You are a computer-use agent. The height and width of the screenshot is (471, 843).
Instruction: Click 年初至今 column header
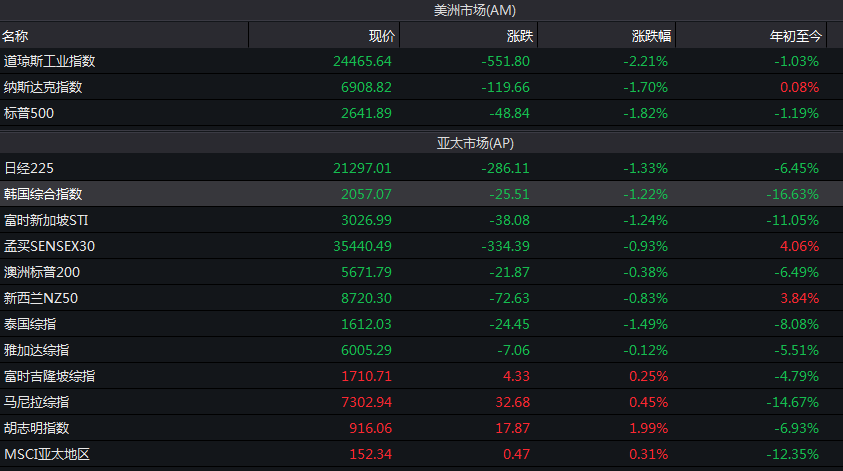[795, 36]
